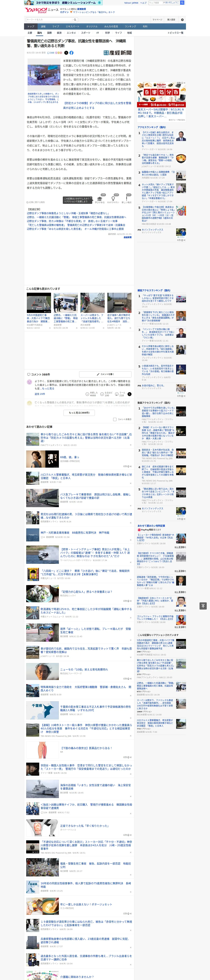210x980 pixels.
Task: Click the なるほど reaction on the first comment
Action: [x=106, y=394]
